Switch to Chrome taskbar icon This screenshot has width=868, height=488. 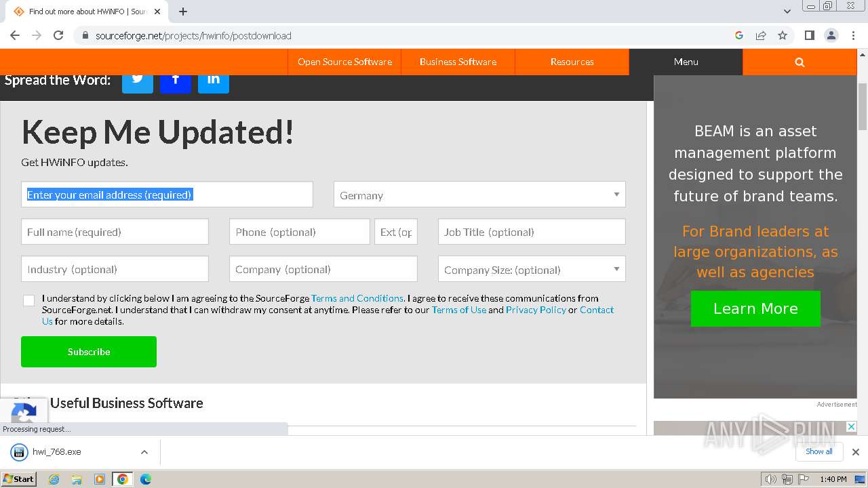click(123, 479)
